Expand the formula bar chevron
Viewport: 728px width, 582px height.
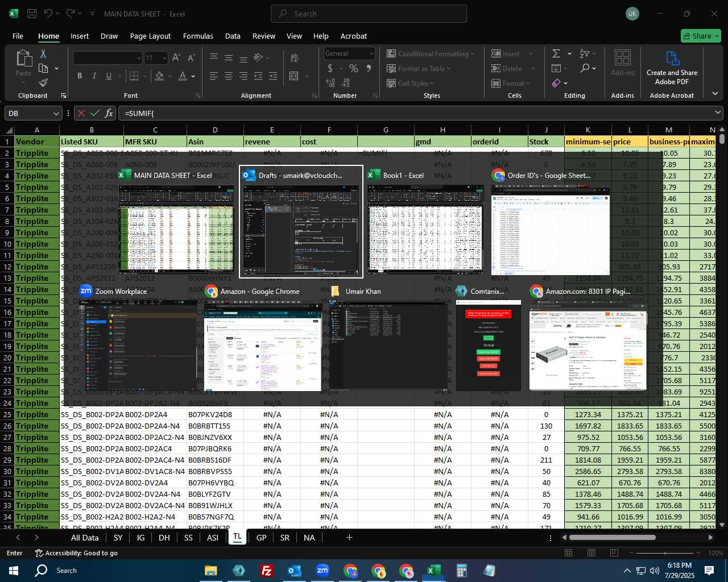tap(718, 113)
